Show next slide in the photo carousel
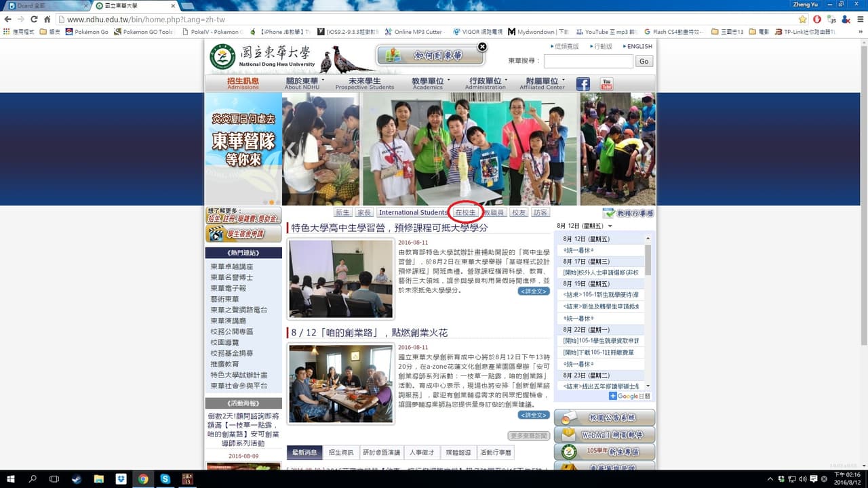This screenshot has width=868, height=488. (x=647, y=149)
